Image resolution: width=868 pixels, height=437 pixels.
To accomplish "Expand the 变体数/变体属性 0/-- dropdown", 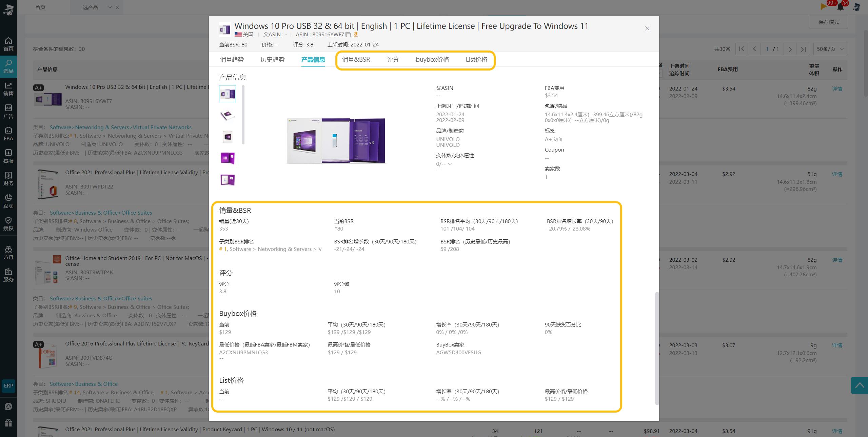I will 450,164.
